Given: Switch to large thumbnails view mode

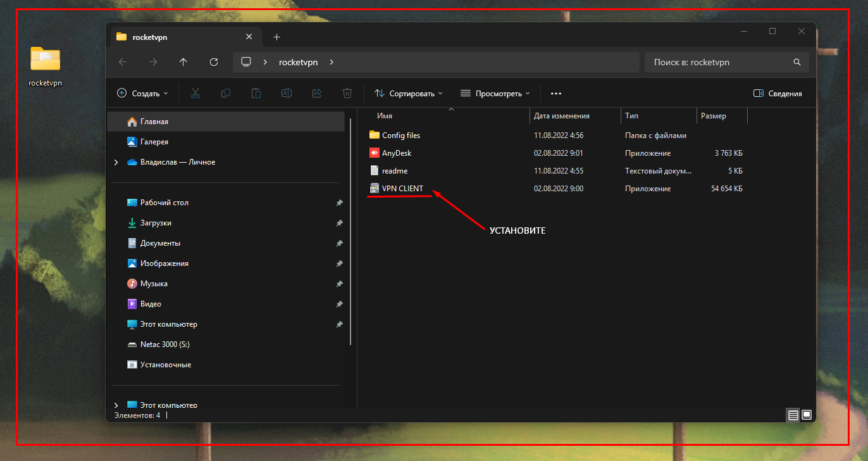Looking at the screenshot, I should tap(807, 415).
